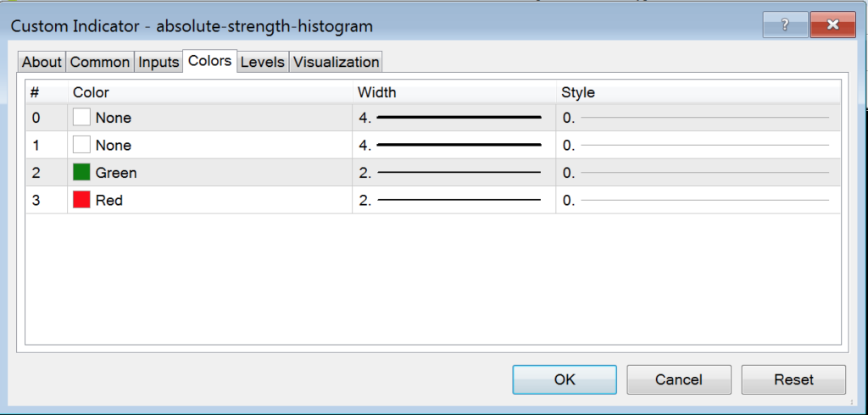This screenshot has width=868, height=415.
Task: Click the empty color swatch in row 0
Action: [x=81, y=118]
